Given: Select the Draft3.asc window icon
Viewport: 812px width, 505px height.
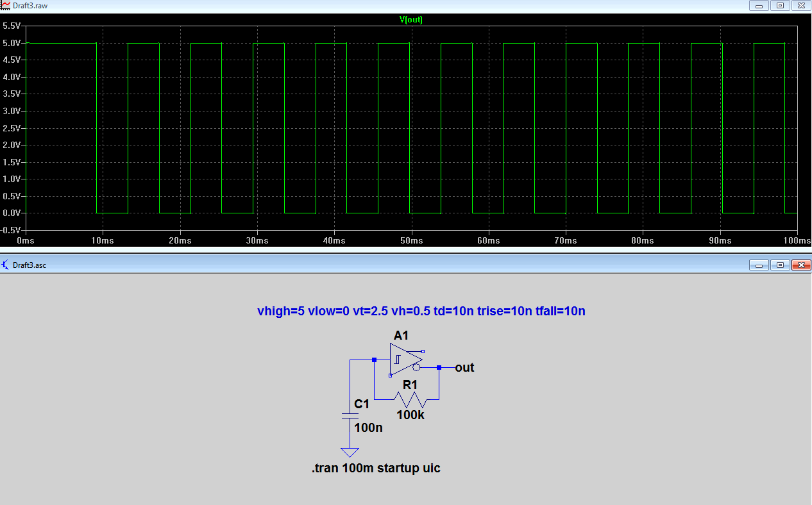Looking at the screenshot, I should (6, 265).
